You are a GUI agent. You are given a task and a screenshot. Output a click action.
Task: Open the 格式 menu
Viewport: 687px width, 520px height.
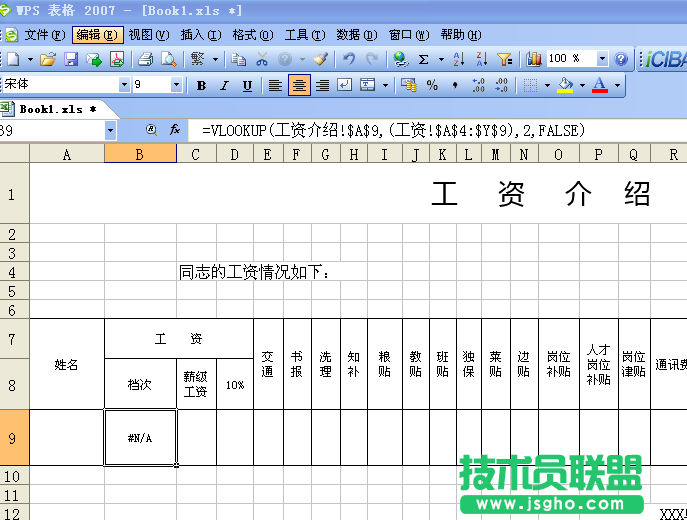253,35
